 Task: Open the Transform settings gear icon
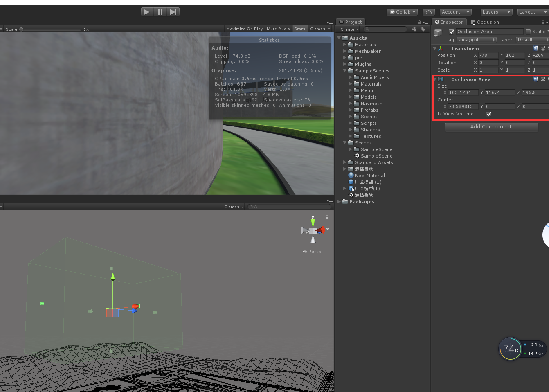(x=542, y=48)
